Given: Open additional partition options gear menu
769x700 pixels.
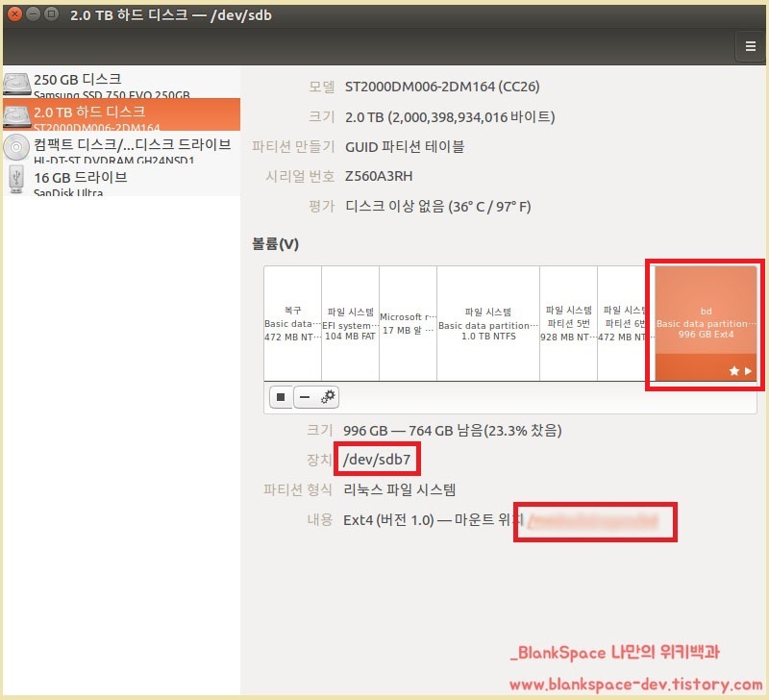Looking at the screenshot, I should point(328,396).
